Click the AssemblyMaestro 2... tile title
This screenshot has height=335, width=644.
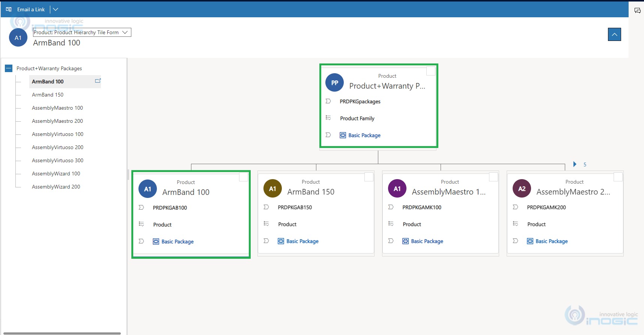(x=573, y=192)
